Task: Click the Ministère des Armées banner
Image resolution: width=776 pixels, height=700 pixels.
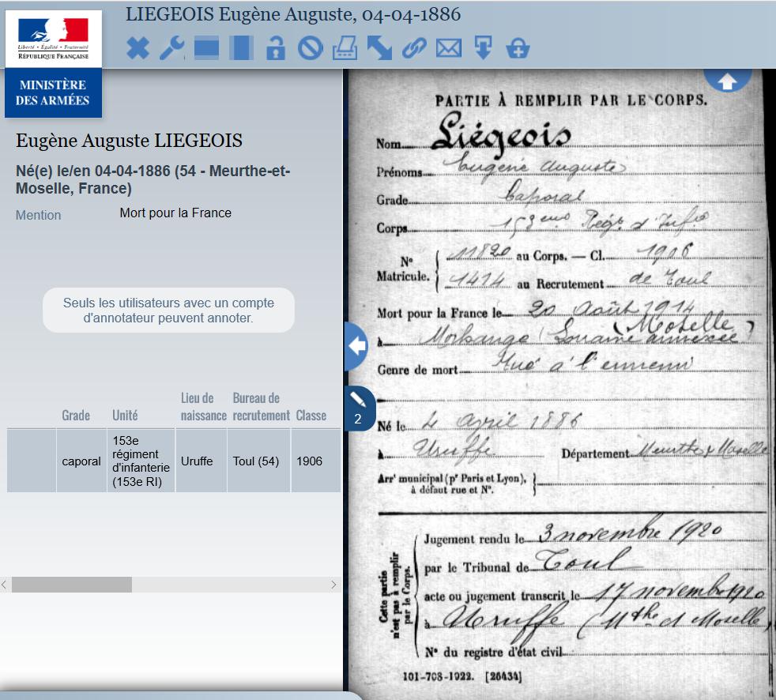Action: (x=54, y=93)
